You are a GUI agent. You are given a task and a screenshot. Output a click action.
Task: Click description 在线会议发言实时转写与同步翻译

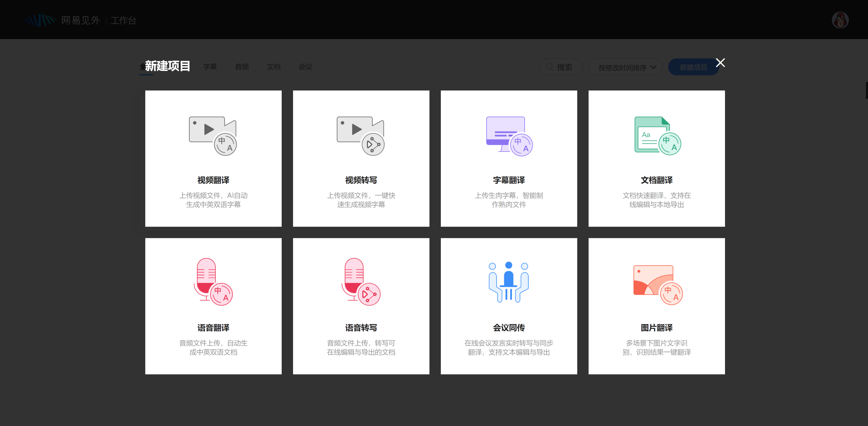point(509,347)
